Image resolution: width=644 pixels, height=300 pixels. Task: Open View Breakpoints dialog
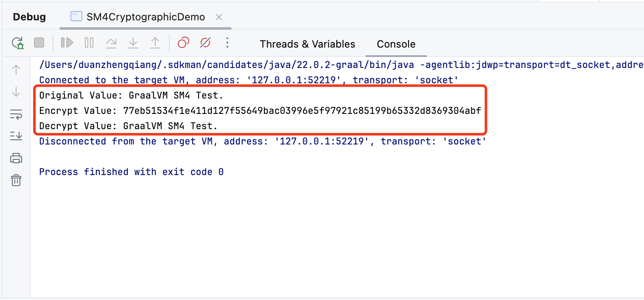[x=183, y=43]
